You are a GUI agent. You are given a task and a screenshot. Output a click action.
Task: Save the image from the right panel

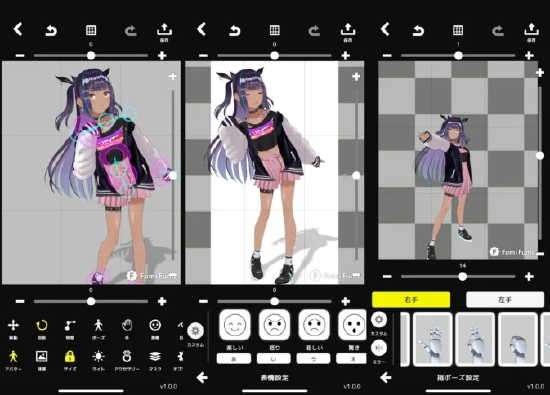(531, 32)
